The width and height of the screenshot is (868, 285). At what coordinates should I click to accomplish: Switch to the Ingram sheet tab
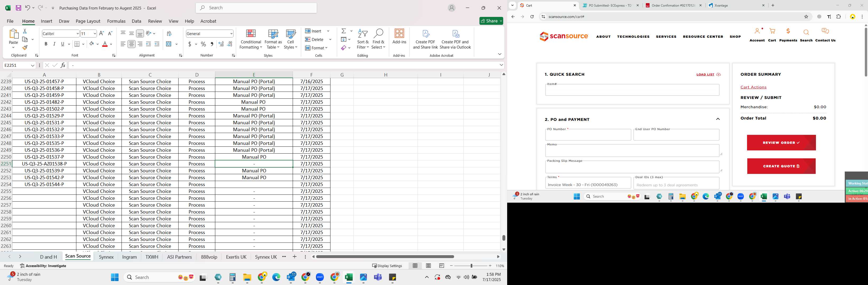click(x=129, y=257)
